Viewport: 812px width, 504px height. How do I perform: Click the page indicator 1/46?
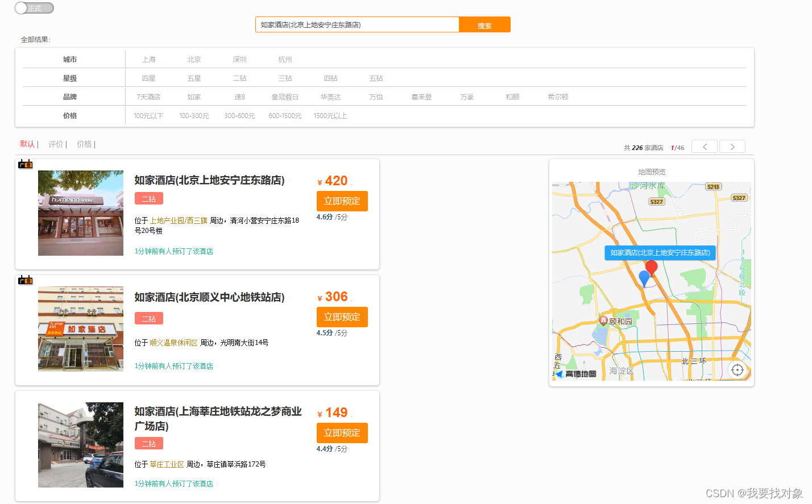[677, 148]
